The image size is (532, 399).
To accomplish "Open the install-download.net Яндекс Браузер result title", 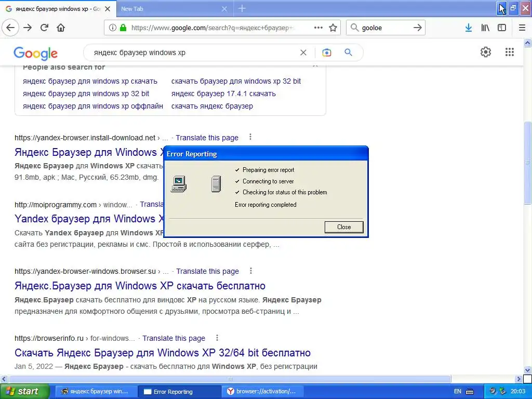I will pos(89,152).
